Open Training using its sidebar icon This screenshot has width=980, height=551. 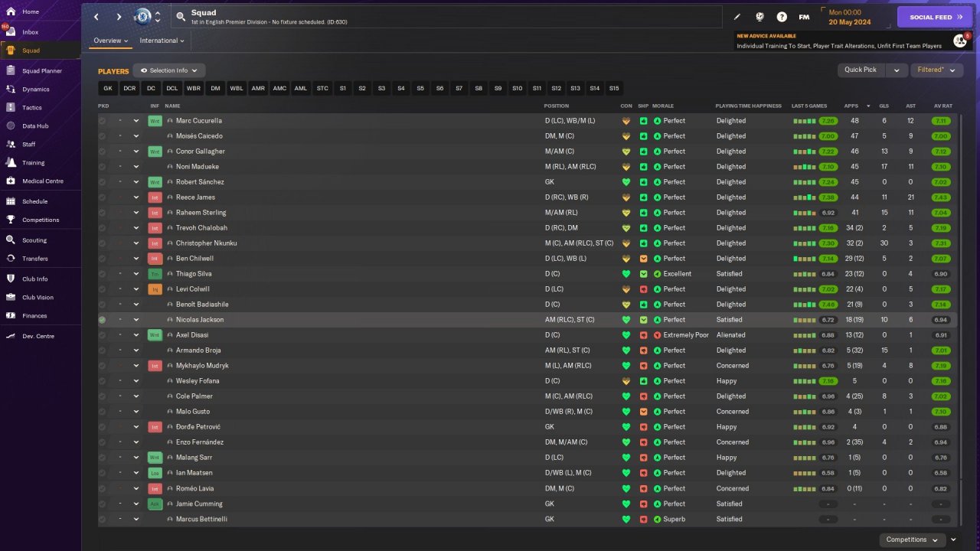coord(11,162)
